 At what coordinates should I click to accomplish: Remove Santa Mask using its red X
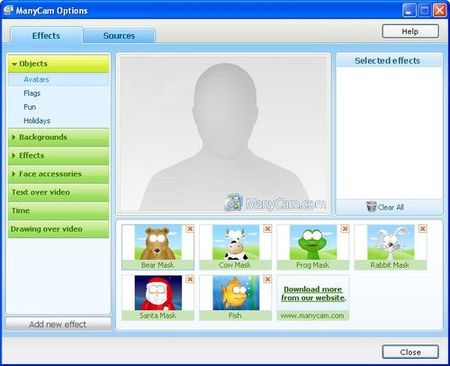190,279
